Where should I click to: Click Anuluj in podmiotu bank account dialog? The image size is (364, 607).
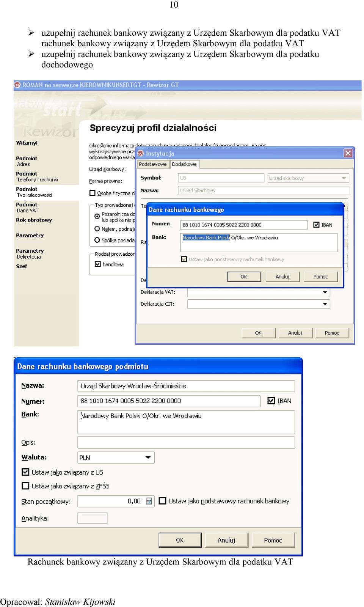227,540
